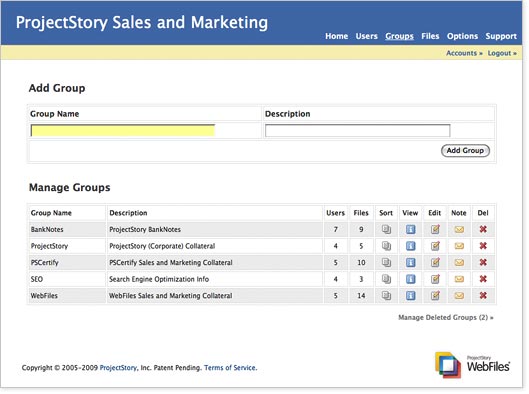View info for ProjectStory group
This screenshot has height=394, width=529.
pos(410,246)
